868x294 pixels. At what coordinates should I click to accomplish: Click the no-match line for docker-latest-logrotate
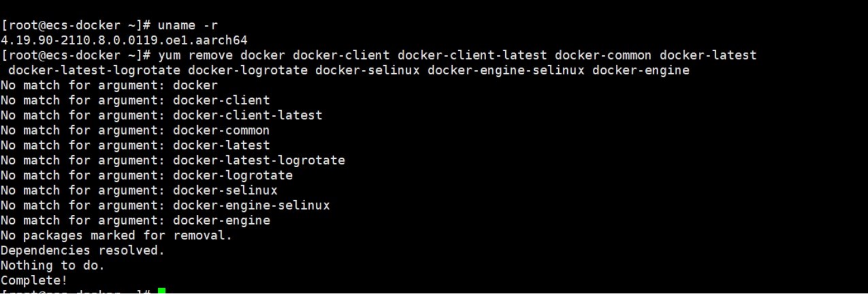pyautogui.click(x=173, y=160)
